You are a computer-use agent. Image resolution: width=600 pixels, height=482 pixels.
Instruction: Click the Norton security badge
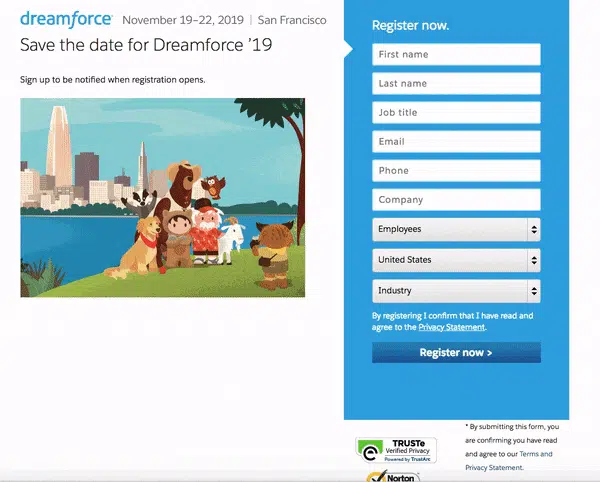point(395,476)
